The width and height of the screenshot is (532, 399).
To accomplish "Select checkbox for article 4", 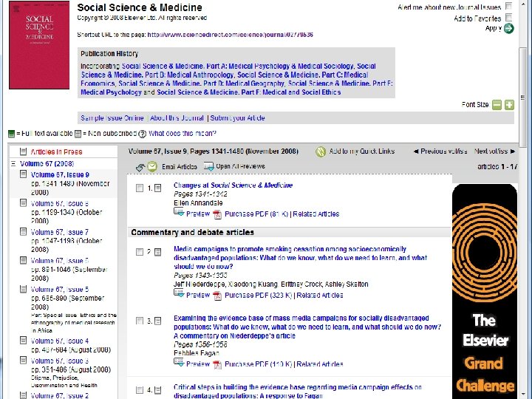I will tap(140, 390).
